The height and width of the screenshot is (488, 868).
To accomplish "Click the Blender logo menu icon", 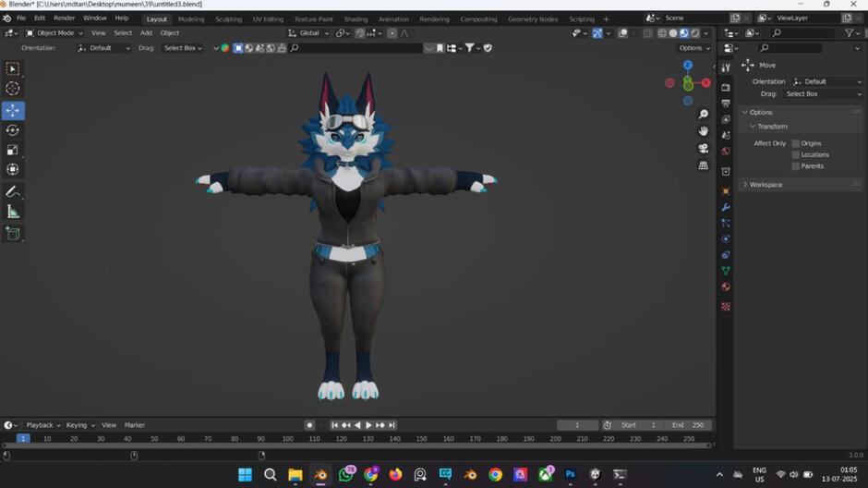I will click(6, 18).
